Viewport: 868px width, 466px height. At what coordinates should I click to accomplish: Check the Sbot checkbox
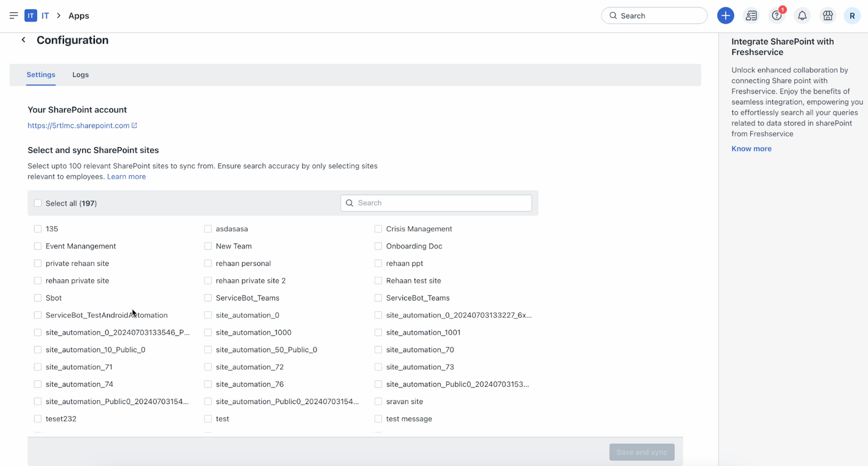[37, 298]
